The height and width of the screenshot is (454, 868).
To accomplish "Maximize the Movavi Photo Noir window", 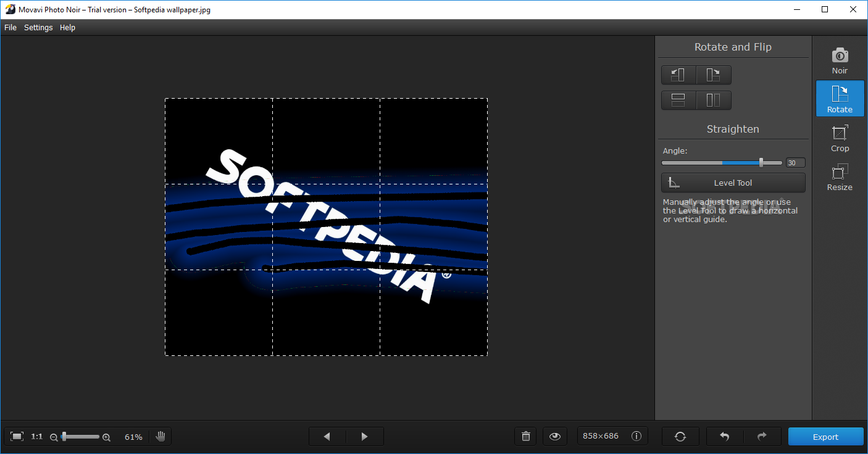I will (x=825, y=9).
